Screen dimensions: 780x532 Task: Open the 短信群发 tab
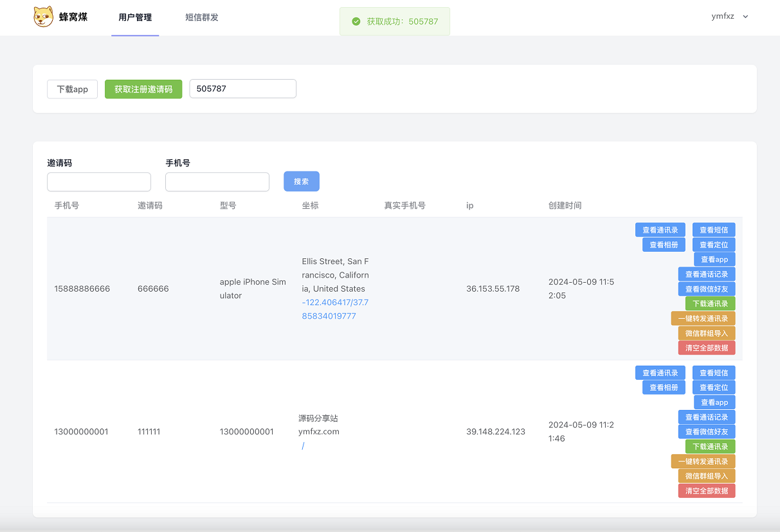[x=202, y=17]
